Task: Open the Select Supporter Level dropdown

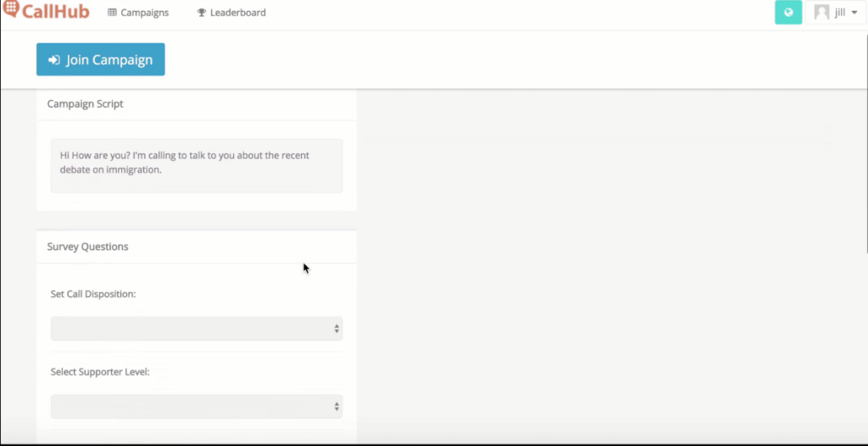Action: [x=197, y=407]
